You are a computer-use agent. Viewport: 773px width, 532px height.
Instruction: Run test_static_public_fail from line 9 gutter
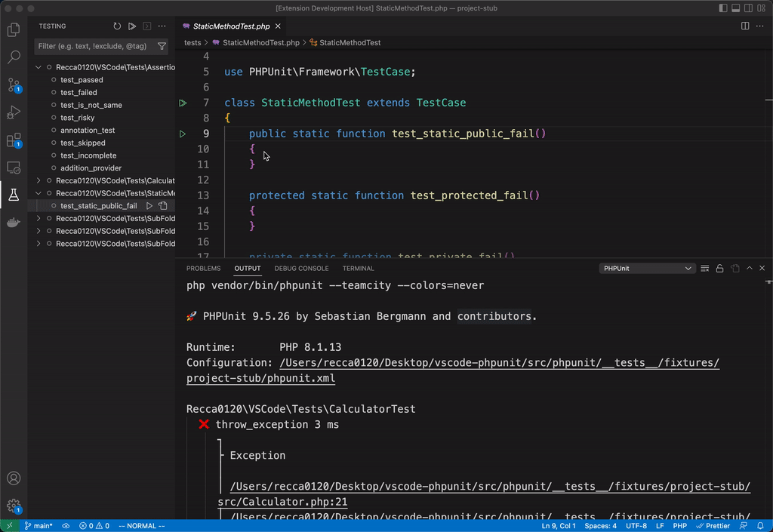point(183,134)
